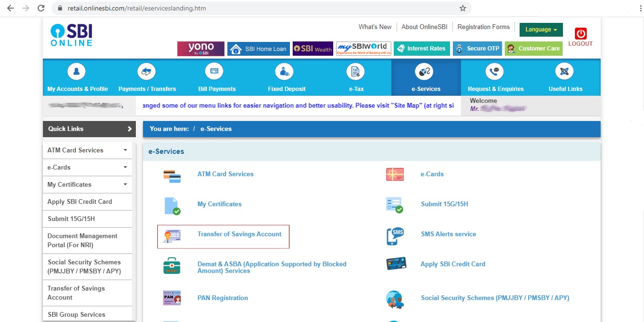Open Transfer of Savings Account in Quick Links

click(x=76, y=293)
